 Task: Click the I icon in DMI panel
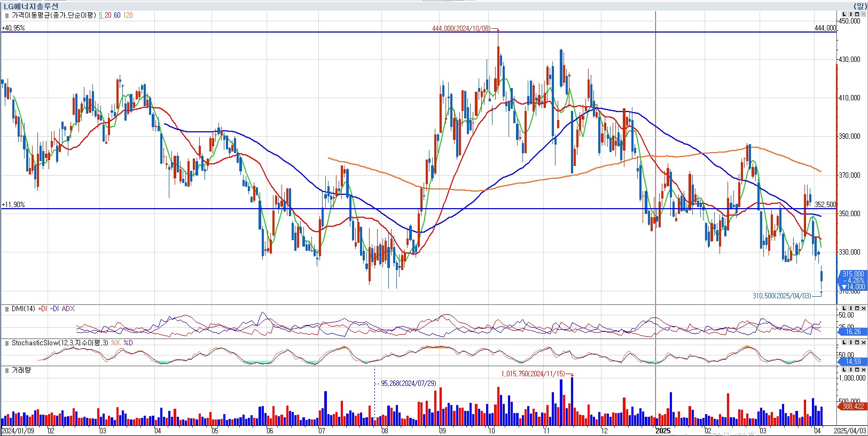(851, 308)
